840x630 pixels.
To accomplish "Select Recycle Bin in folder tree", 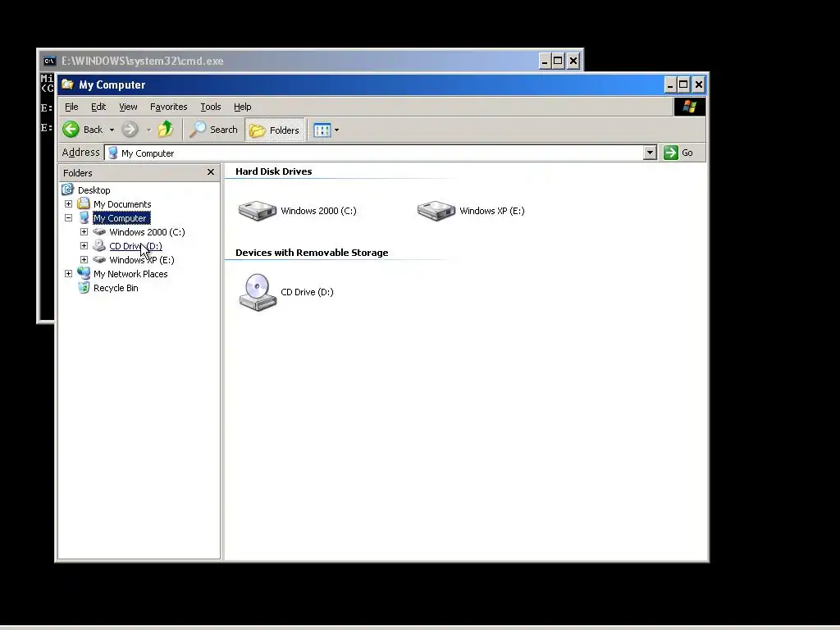I will 116,288.
